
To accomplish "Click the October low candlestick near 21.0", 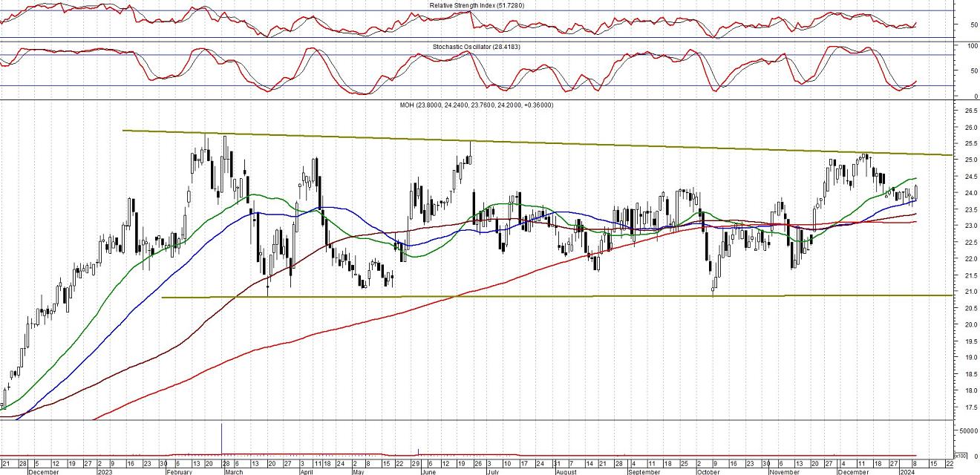I will coord(713,285).
